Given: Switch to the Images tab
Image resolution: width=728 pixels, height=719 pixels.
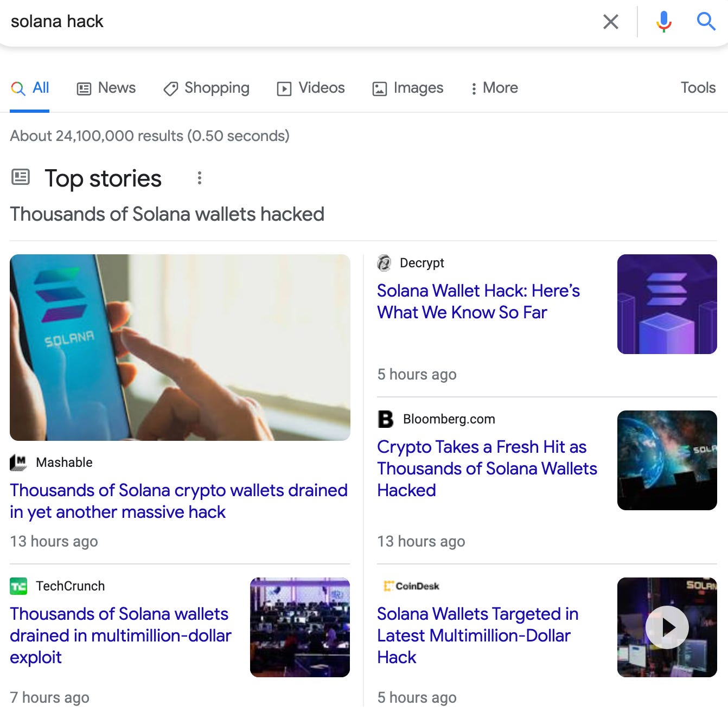Looking at the screenshot, I should tap(408, 88).
